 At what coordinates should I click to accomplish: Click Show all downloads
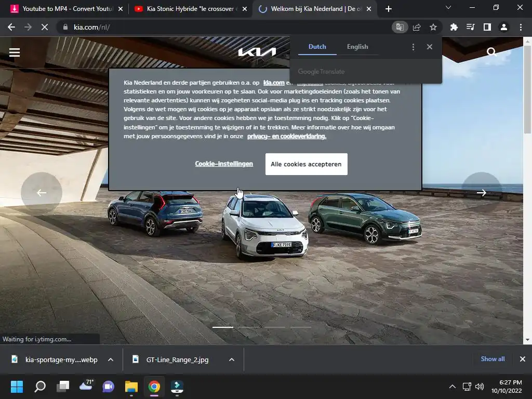click(493, 359)
